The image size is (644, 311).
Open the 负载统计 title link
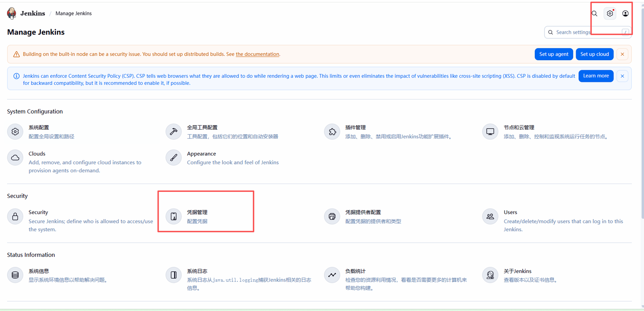coord(356,271)
